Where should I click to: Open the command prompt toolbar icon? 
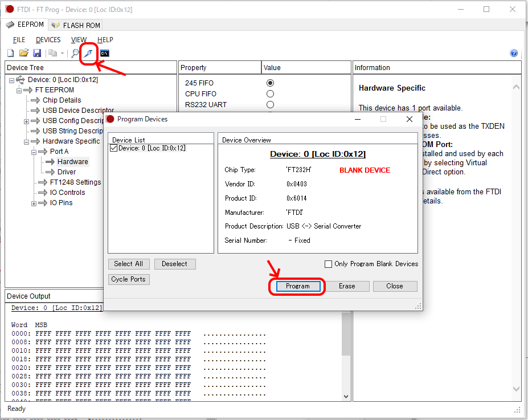104,53
